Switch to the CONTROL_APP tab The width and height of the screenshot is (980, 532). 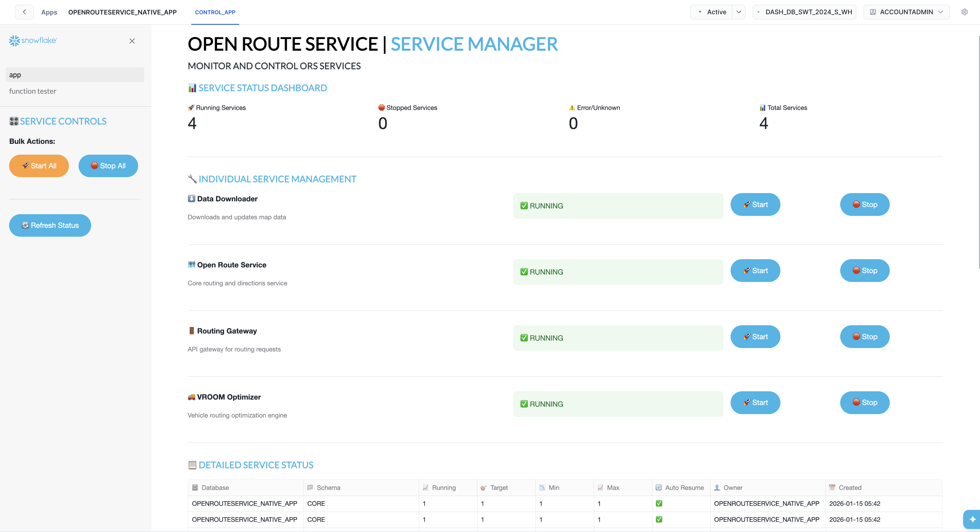pos(215,12)
